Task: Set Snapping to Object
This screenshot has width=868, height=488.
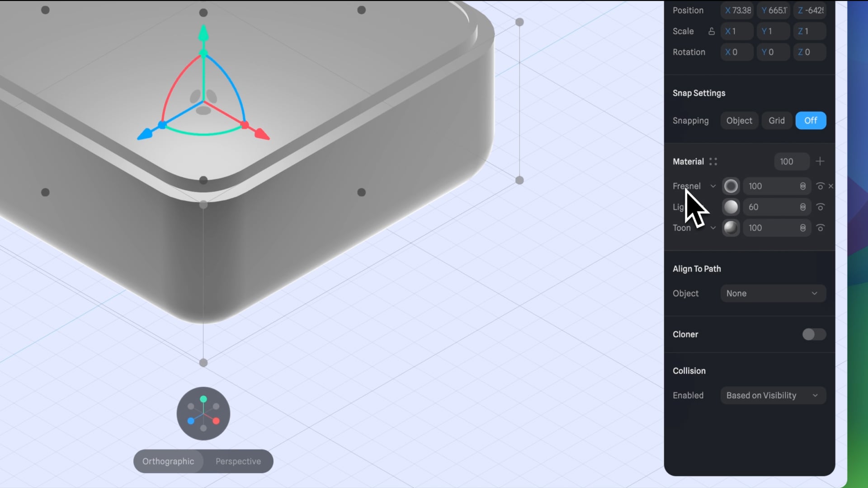Action: click(x=739, y=121)
